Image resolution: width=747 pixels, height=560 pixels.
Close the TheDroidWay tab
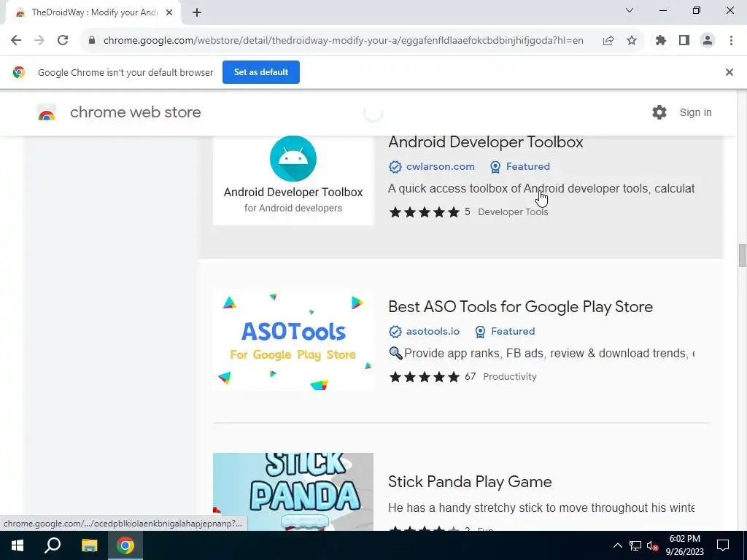point(169,12)
